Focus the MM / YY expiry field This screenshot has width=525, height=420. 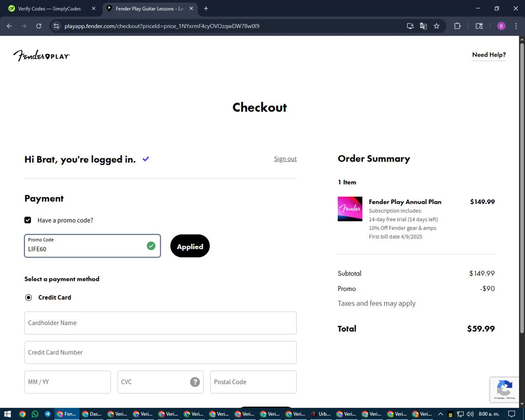[68, 382]
